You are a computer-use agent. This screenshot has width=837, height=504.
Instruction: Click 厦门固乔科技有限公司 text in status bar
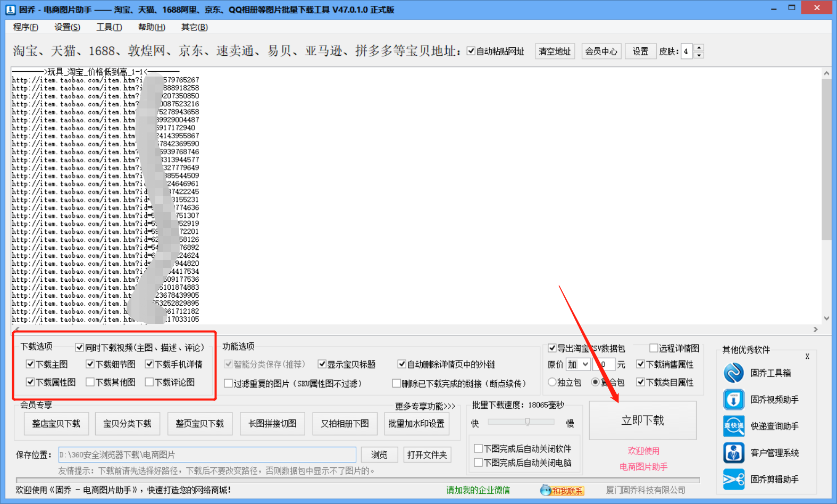tap(646, 490)
